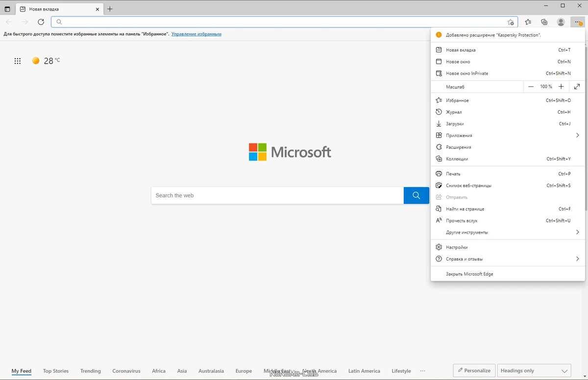Click the 'Search the web' field
Viewport: 588px width, 380px height.
[277, 195]
